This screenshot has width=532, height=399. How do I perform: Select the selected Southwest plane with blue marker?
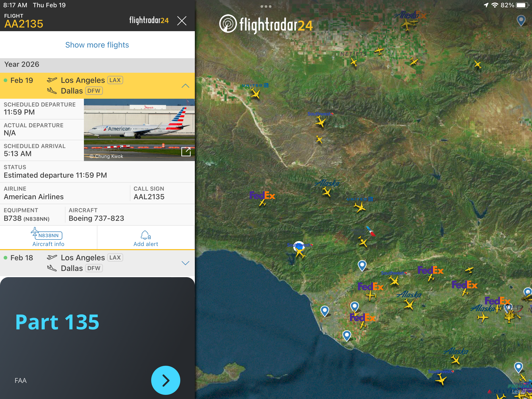300,251
